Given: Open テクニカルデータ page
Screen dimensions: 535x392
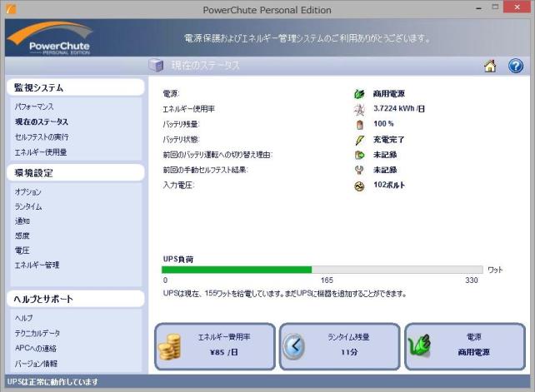Looking at the screenshot, I should (37, 333).
